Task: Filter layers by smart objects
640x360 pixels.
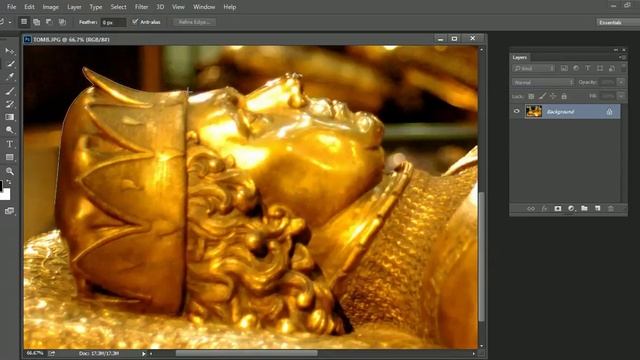Action: coord(611,69)
